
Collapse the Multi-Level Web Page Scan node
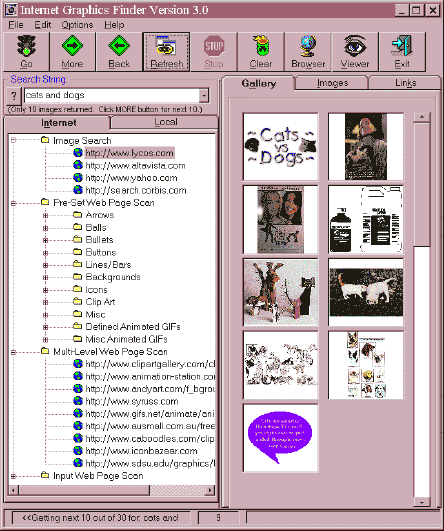point(13,352)
